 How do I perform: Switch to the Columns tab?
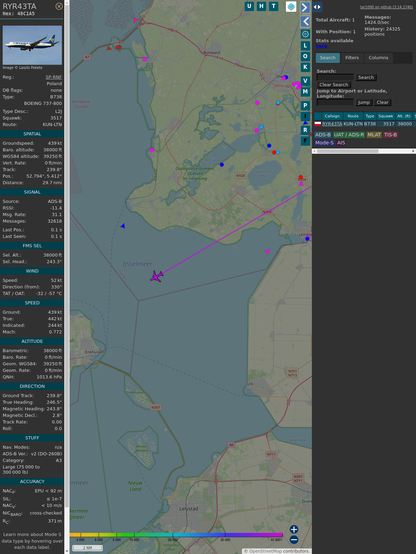click(378, 58)
